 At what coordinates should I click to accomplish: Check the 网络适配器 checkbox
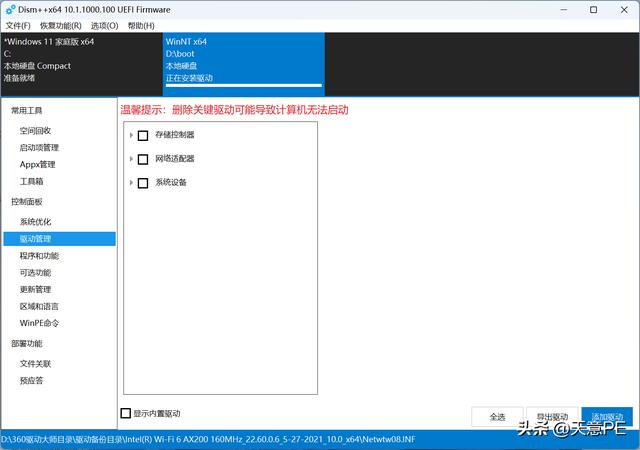click(143, 159)
